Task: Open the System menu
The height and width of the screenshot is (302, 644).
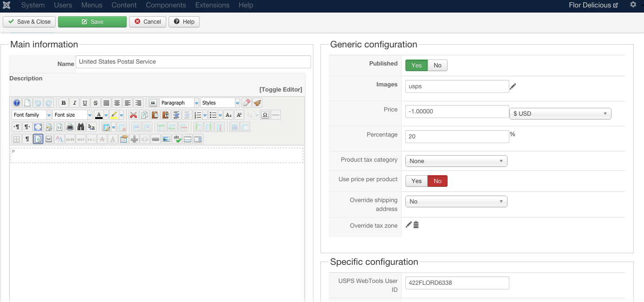Action: pyautogui.click(x=33, y=5)
